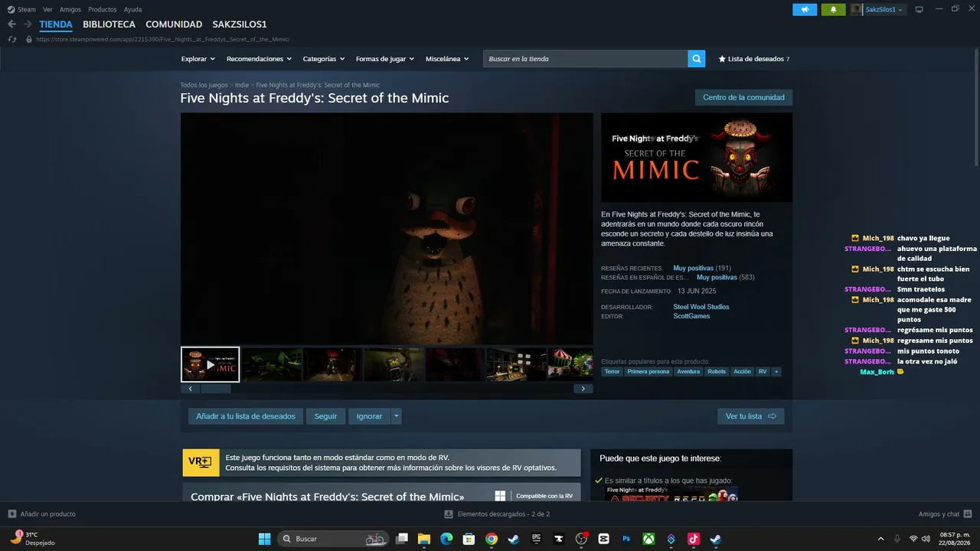Image resolution: width=980 pixels, height=551 pixels.
Task: Open the Steel Wool Studios developer link
Action: [x=701, y=307]
